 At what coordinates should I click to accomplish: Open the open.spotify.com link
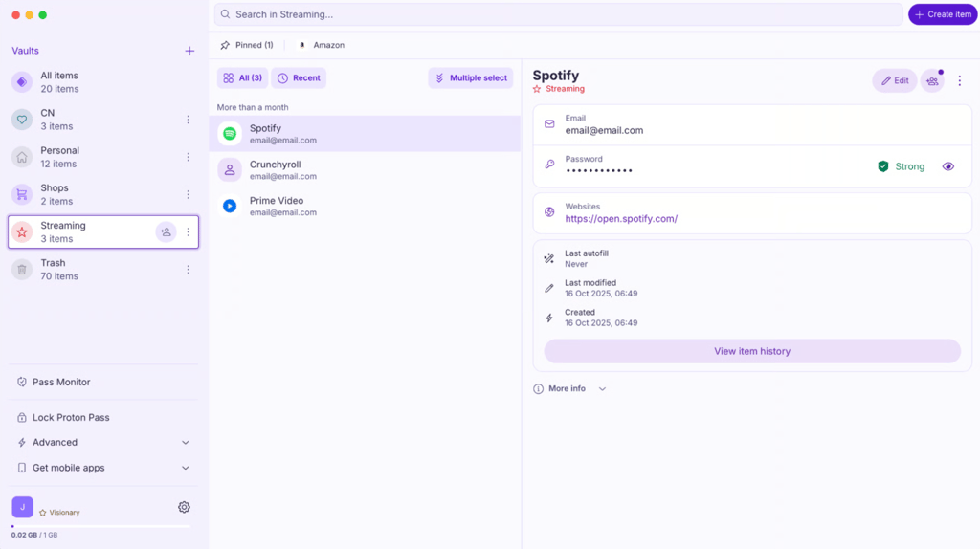tap(621, 219)
